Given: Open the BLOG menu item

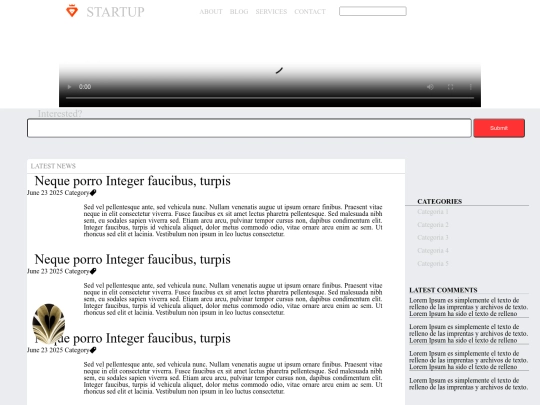Looking at the screenshot, I should tap(239, 12).
